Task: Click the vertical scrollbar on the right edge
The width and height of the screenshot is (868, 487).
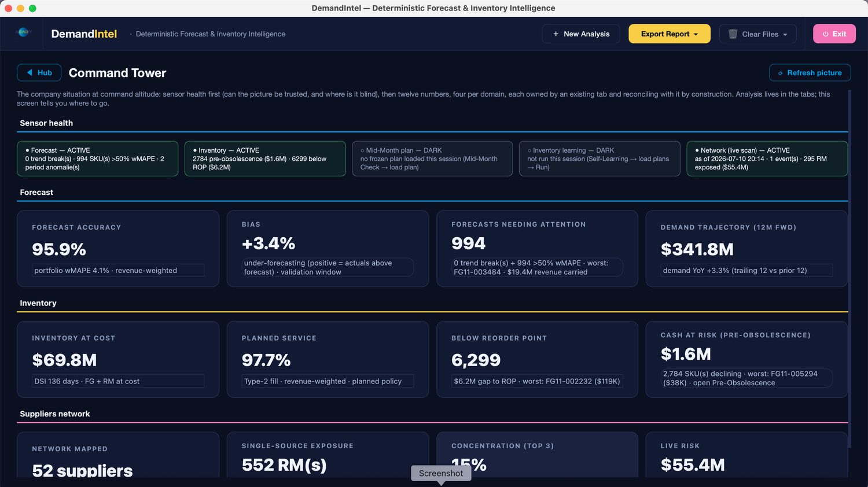Action: click(849, 269)
